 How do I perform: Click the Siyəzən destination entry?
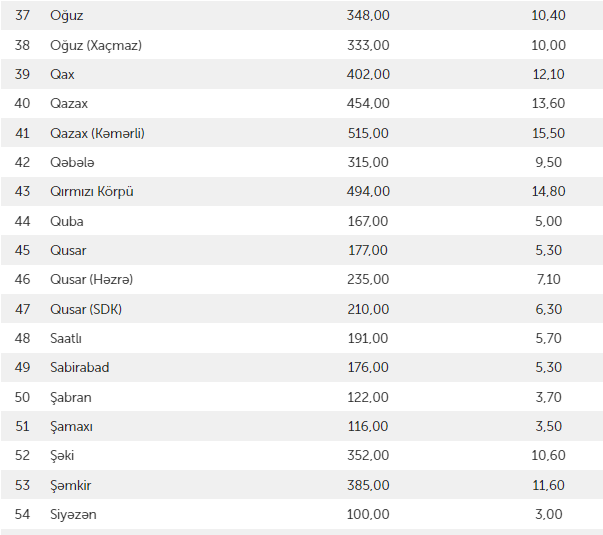[73, 514]
